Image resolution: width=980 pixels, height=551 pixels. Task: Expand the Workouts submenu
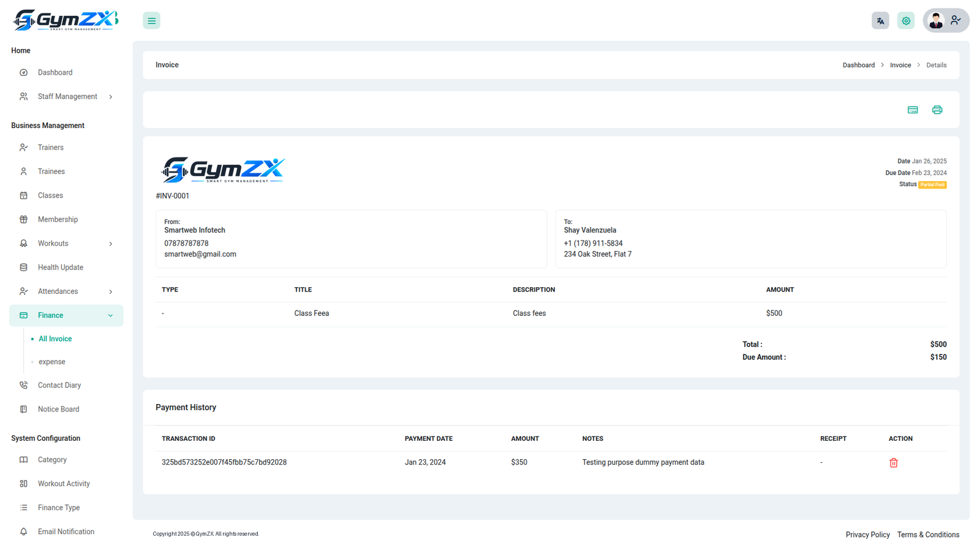tap(66, 244)
